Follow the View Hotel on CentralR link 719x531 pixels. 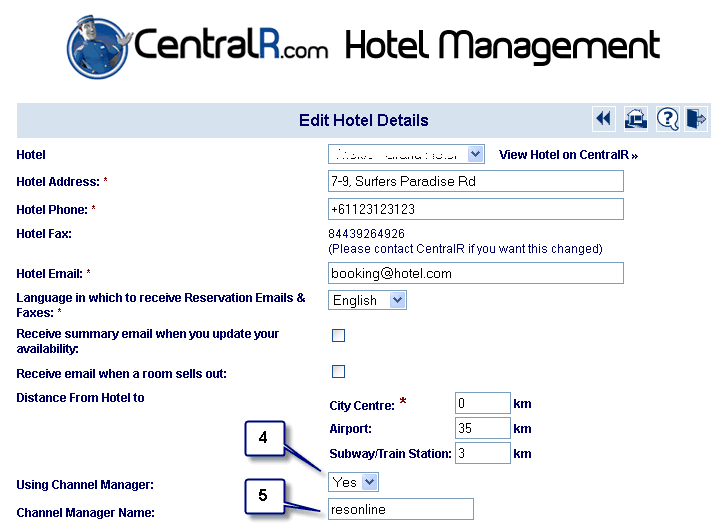click(568, 155)
